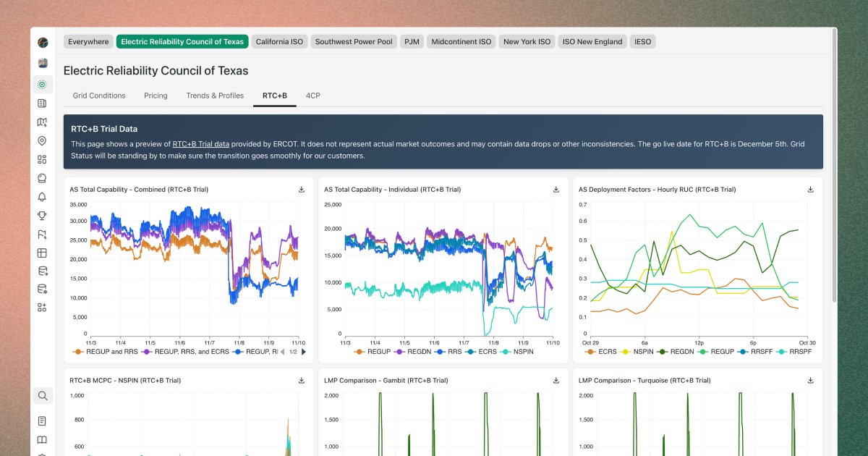Open the RTC+B Trial data link

point(201,144)
